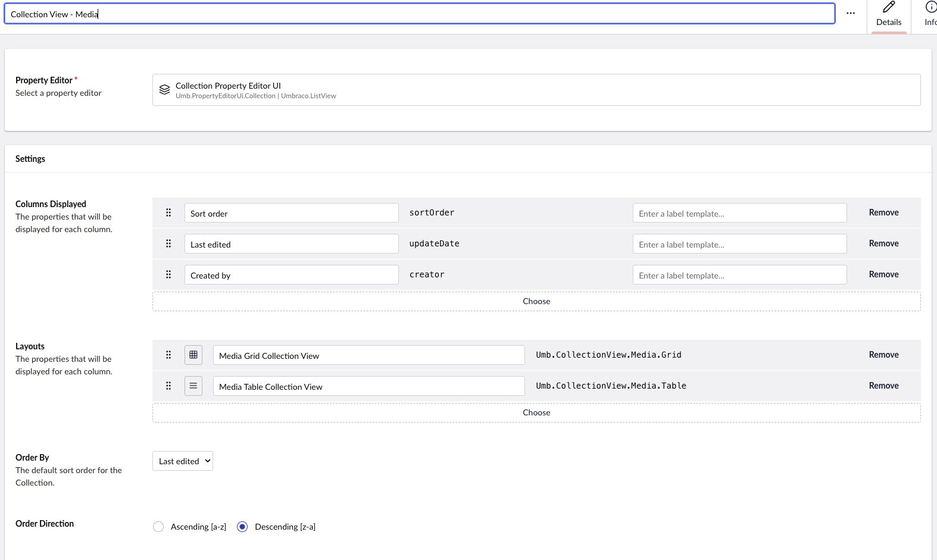
Task: Click the label template field for updateDate
Action: 739,243
